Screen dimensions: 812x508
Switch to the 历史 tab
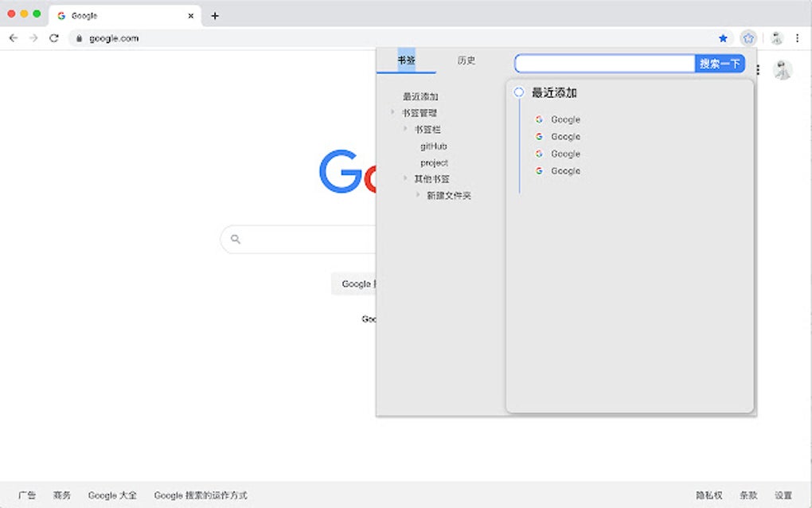tap(466, 61)
